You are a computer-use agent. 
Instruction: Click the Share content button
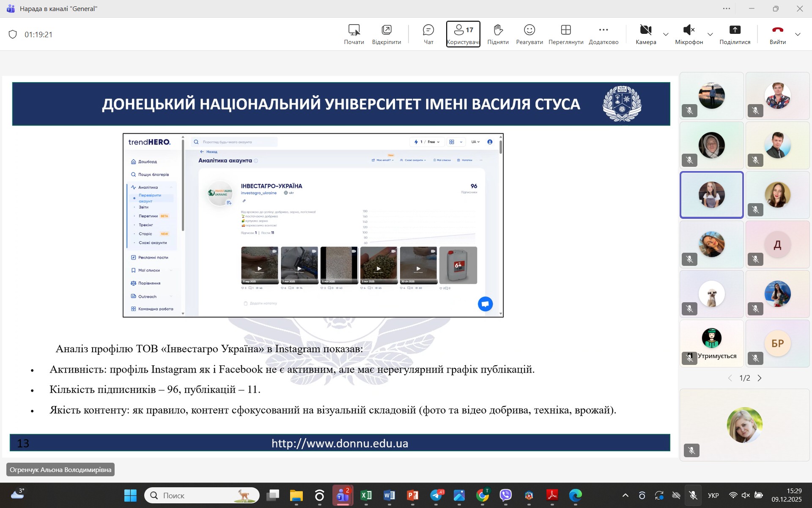coord(735,34)
